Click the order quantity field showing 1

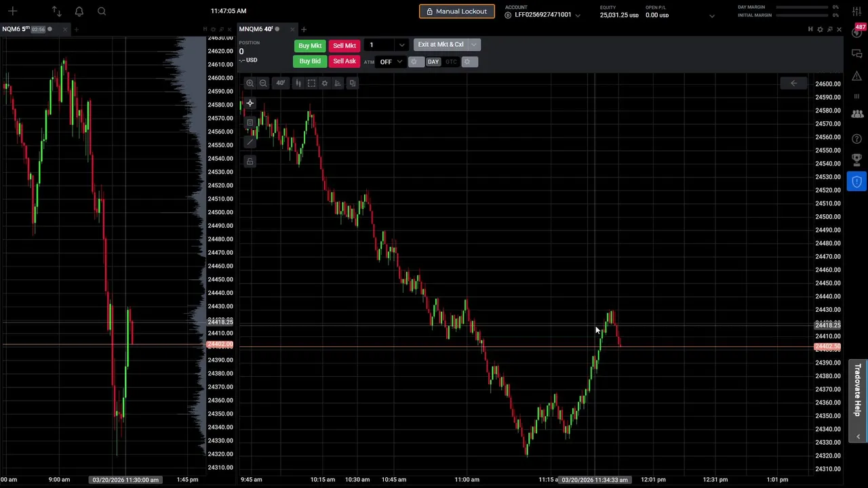pyautogui.click(x=380, y=45)
